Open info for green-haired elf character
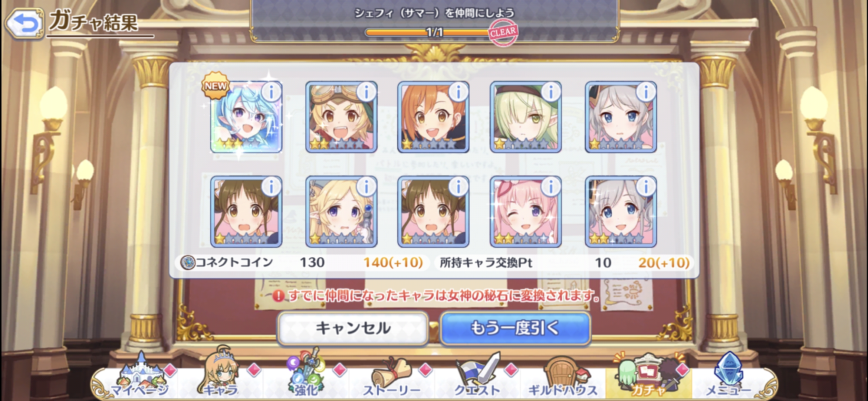 click(551, 92)
